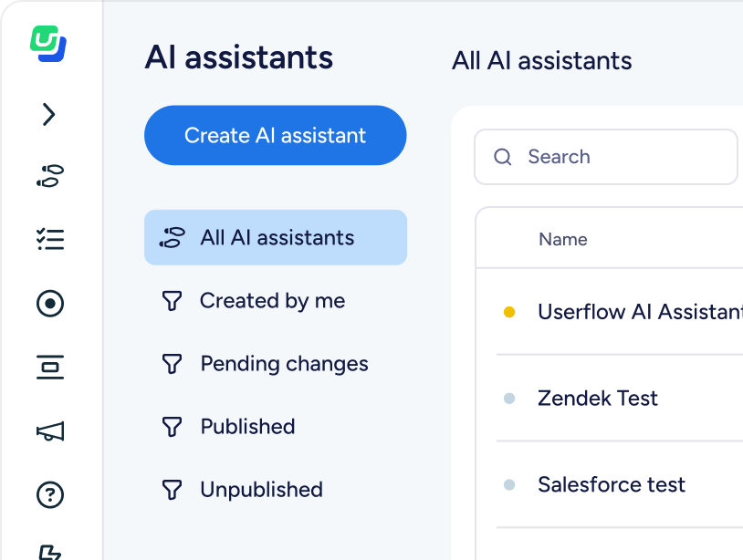
Task: Open the checklists icon in sidebar
Action: pyautogui.click(x=50, y=239)
